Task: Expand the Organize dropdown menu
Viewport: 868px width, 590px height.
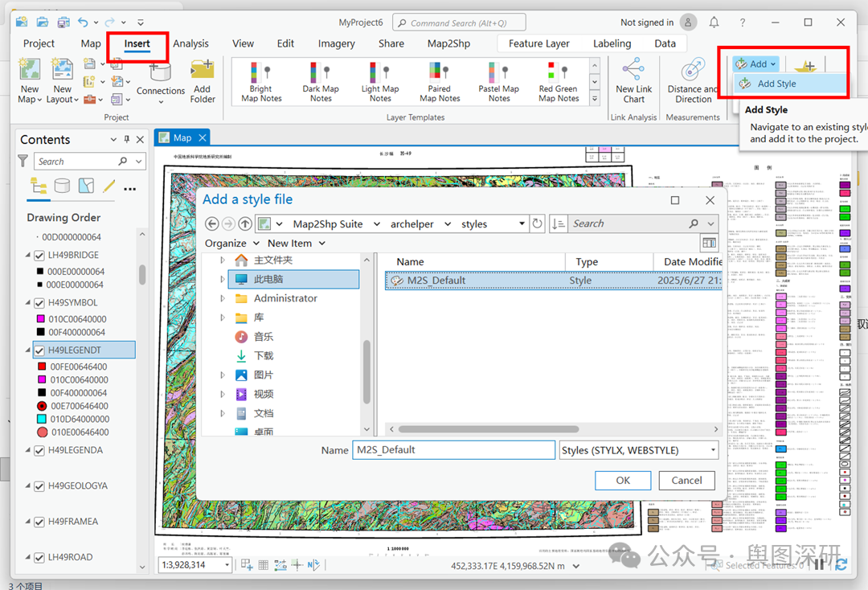Action: (231, 244)
